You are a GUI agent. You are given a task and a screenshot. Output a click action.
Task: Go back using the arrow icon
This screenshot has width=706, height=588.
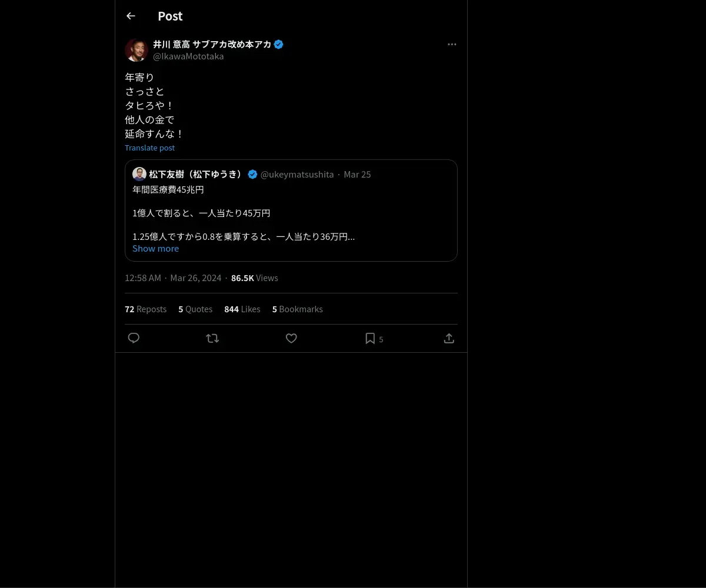coord(131,16)
